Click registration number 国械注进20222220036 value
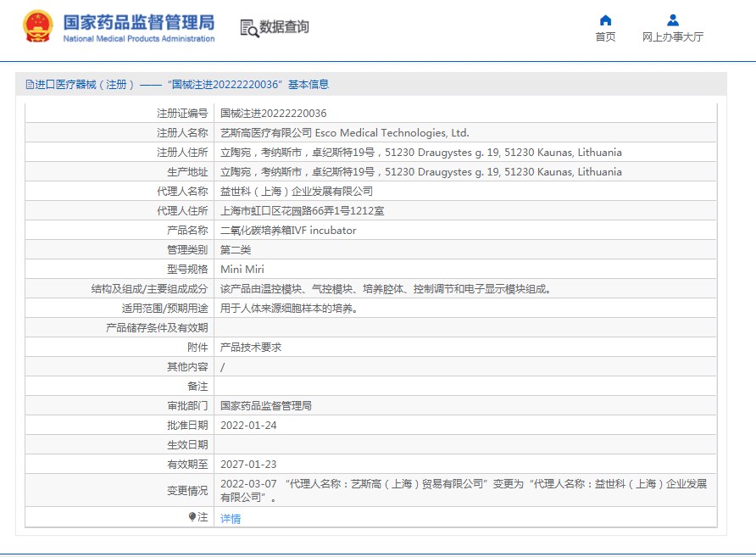The width and height of the screenshot is (756, 557). tap(273, 114)
